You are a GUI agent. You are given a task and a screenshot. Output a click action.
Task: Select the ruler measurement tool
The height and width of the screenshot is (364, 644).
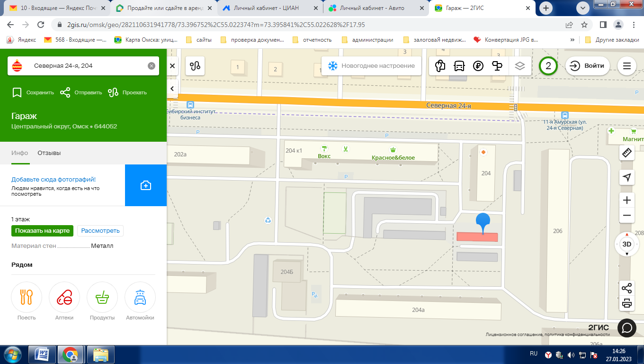627,153
